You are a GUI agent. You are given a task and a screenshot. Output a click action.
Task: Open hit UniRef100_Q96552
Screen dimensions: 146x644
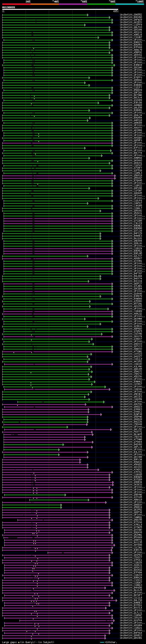click(131, 15)
